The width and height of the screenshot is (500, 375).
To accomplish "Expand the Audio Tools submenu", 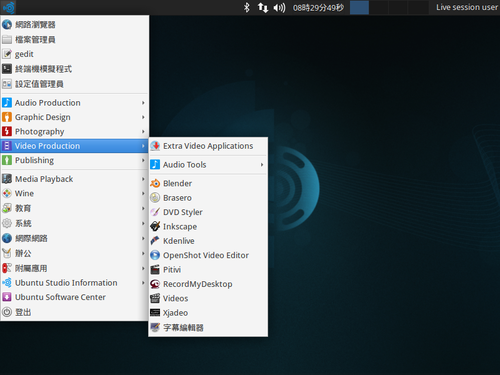I will coord(208,165).
